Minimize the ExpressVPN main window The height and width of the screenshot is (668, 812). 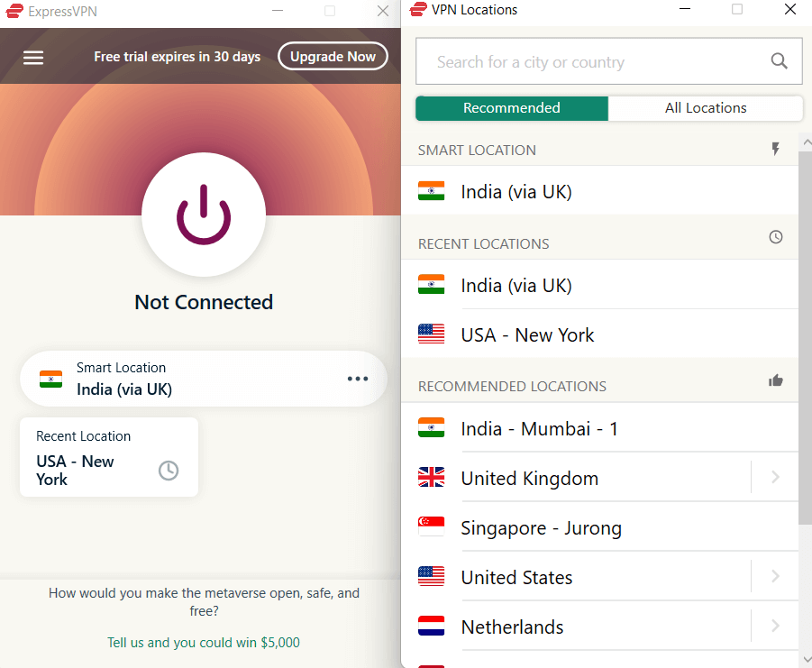(278, 11)
